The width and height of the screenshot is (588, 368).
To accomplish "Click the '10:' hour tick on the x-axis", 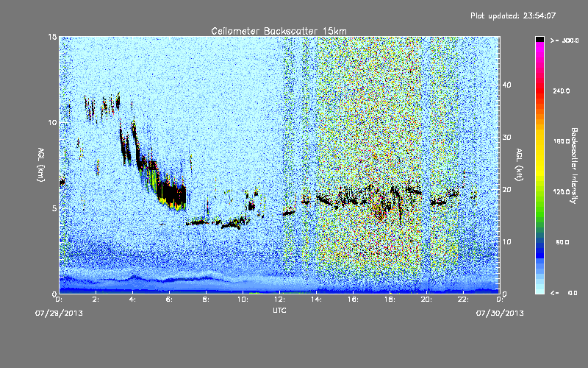I will click(243, 300).
